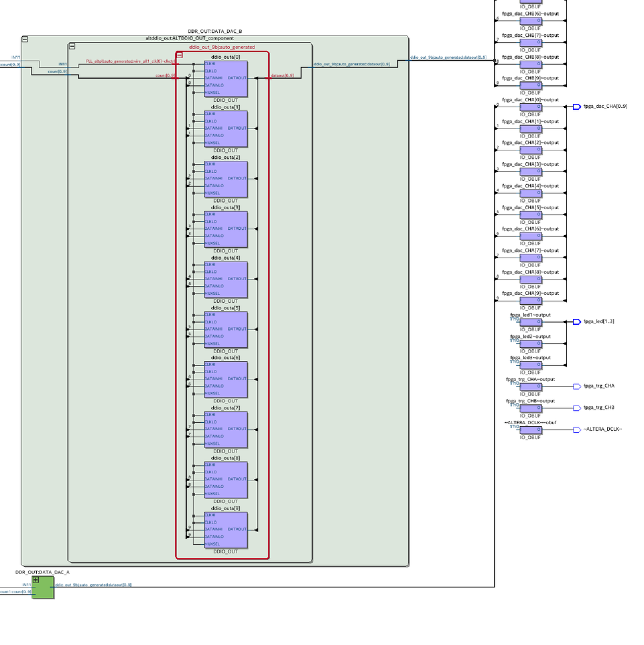Select the fpga_dac_CHB[7]~output IO_OBUF block
644x645 pixels.
[531, 43]
